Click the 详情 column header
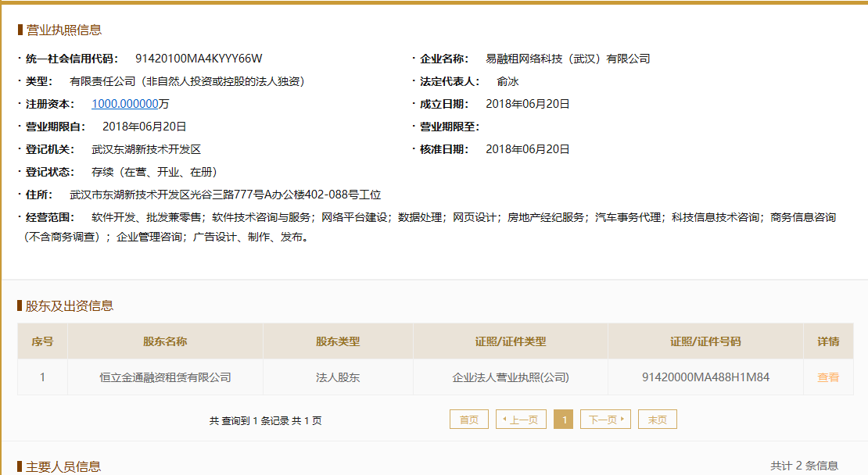The height and width of the screenshot is (475, 868). [x=828, y=341]
